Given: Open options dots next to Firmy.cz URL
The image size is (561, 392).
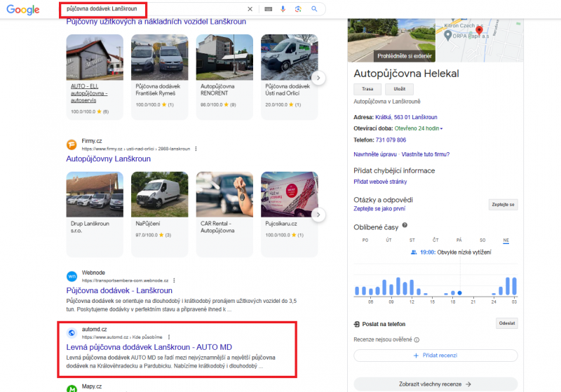Looking at the screenshot, I should [x=196, y=149].
